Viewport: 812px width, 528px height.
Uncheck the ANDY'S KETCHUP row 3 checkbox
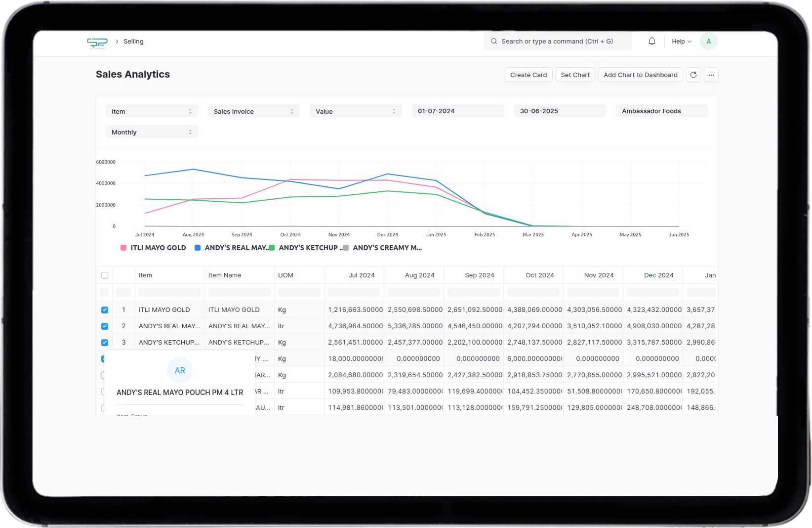point(105,343)
